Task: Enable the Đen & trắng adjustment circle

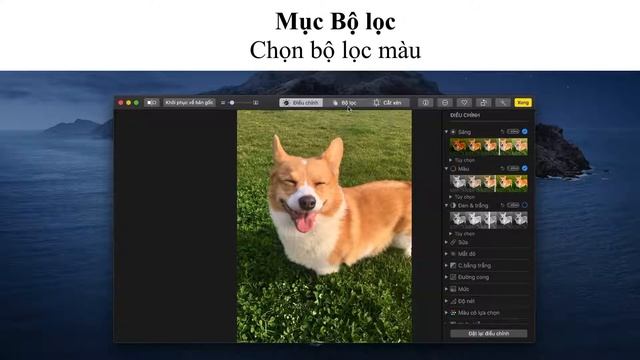Action: click(524, 205)
